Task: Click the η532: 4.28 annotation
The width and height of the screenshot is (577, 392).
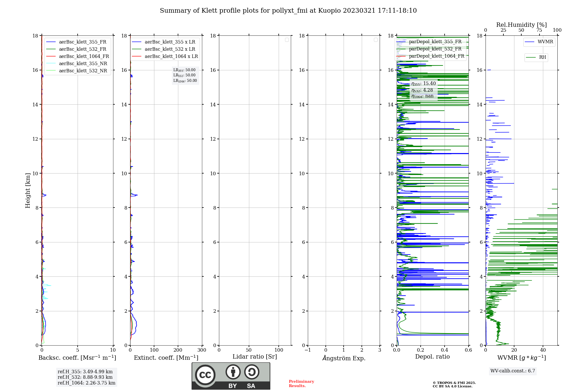Action: pyautogui.click(x=422, y=90)
